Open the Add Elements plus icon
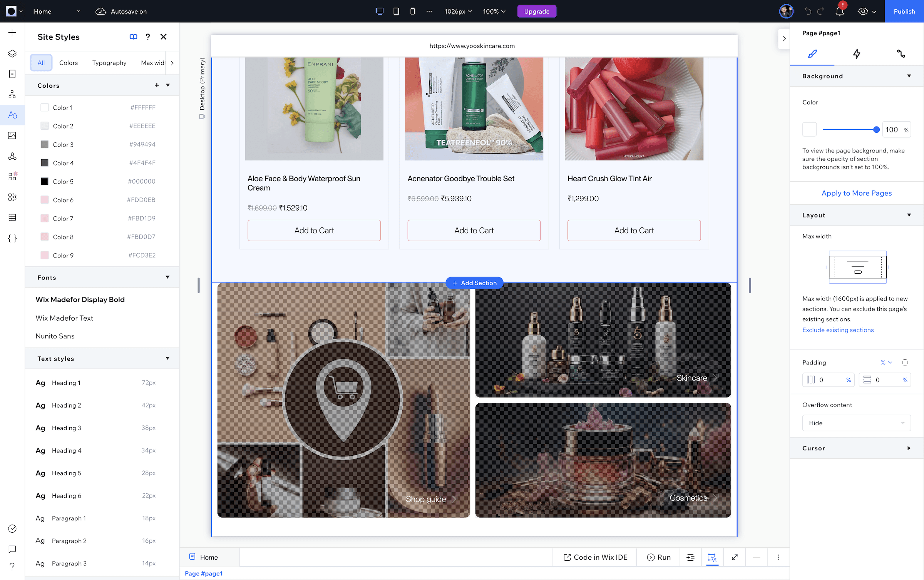Screen dimensions: 924x580 (12, 33)
